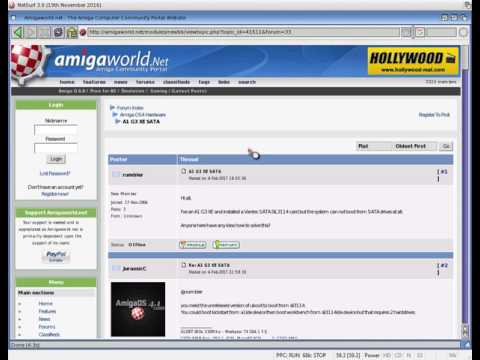Click the window depth gadget in title bar
Screen dimensions: 480x360
coord(464,18)
